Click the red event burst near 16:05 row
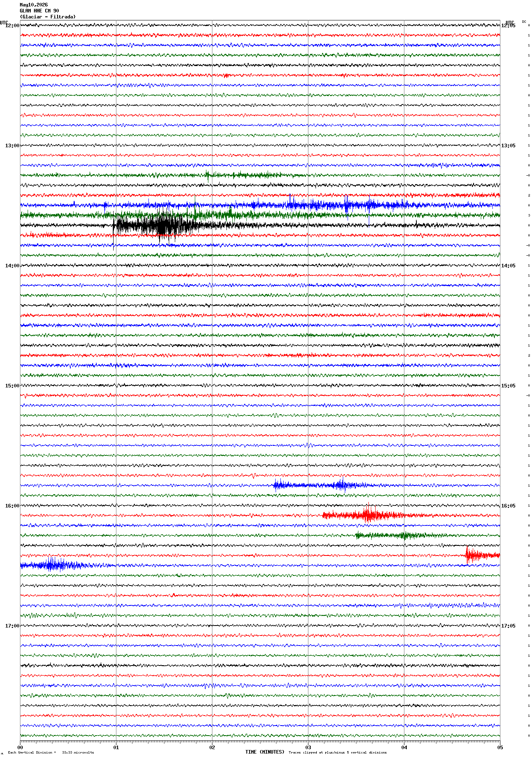Screen dimensions: 532x758 tap(368, 515)
